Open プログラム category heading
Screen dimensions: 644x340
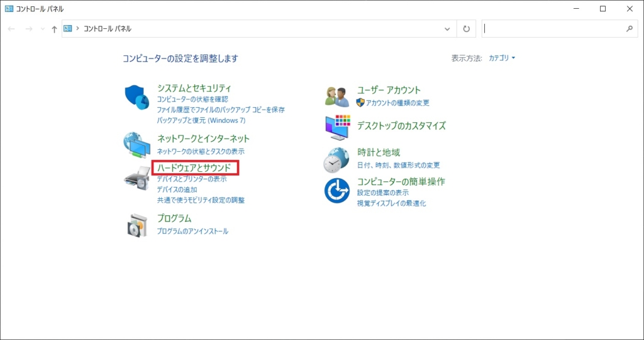click(x=174, y=218)
